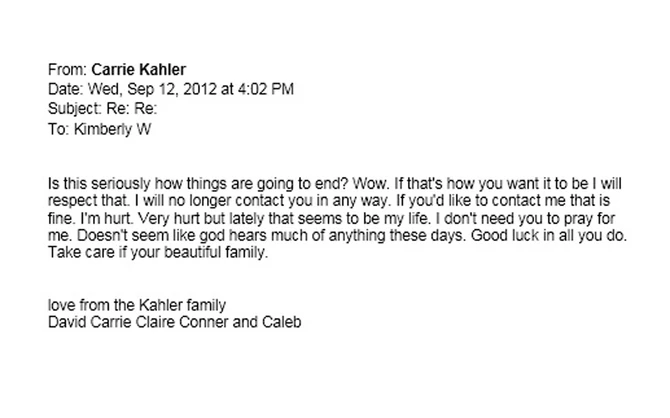Click the name "David" in the signature
The height and width of the screenshot is (418, 670).
pos(68,322)
